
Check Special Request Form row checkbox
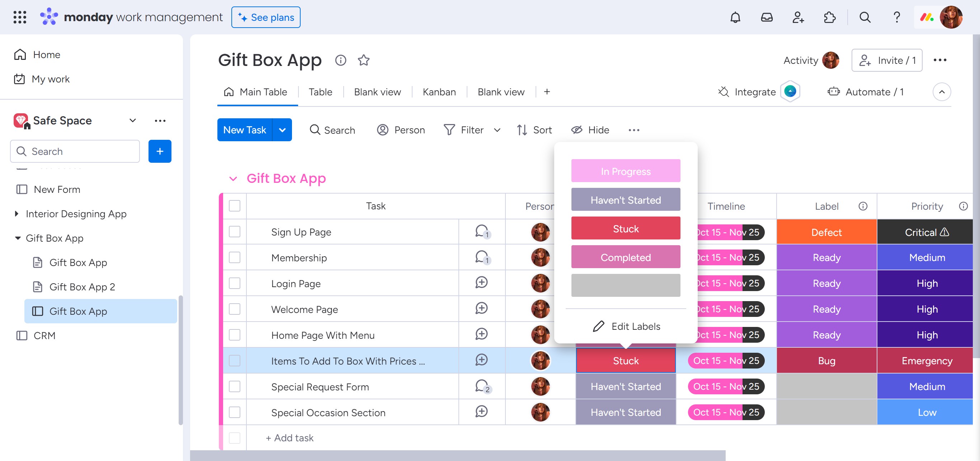click(235, 386)
